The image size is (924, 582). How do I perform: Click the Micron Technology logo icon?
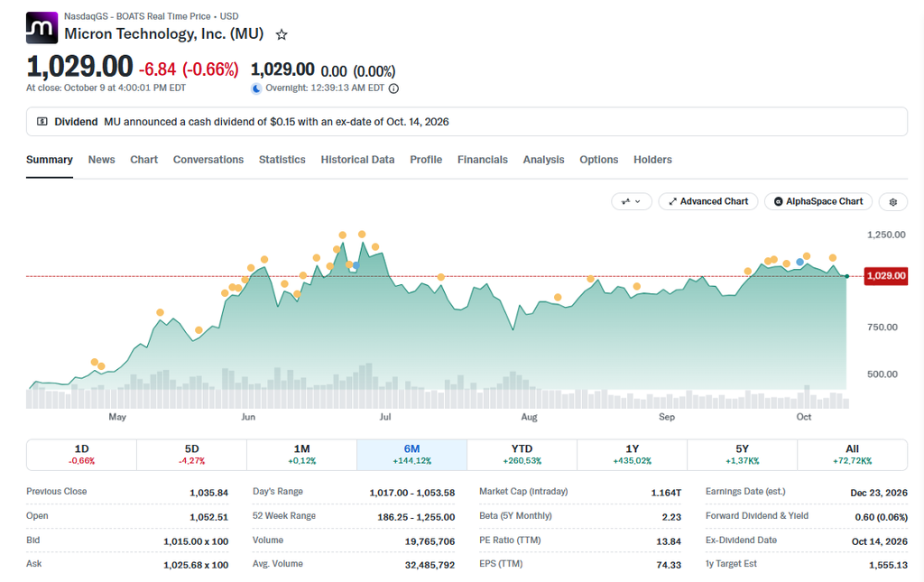pyautogui.click(x=42, y=28)
